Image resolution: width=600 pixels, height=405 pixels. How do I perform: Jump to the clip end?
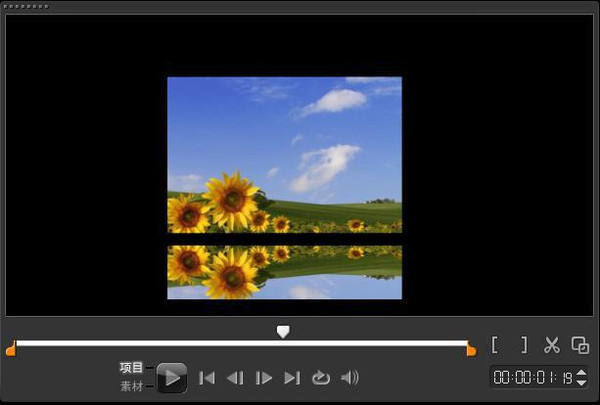292,378
